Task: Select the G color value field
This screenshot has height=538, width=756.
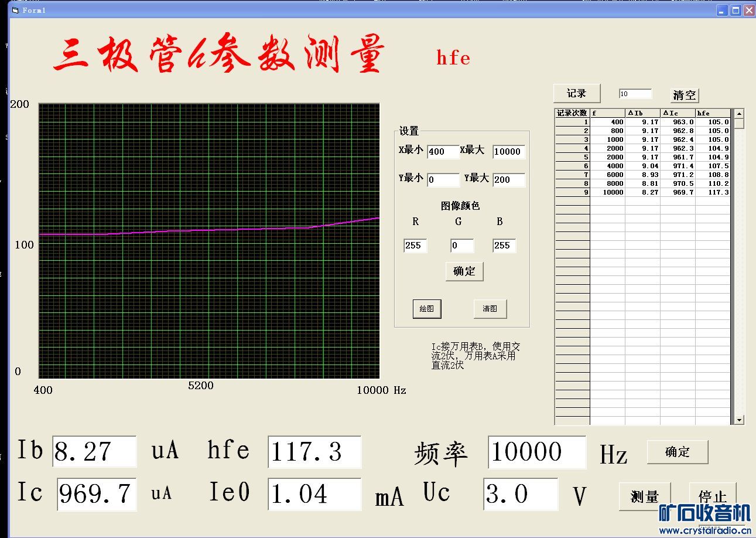Action: [x=461, y=246]
